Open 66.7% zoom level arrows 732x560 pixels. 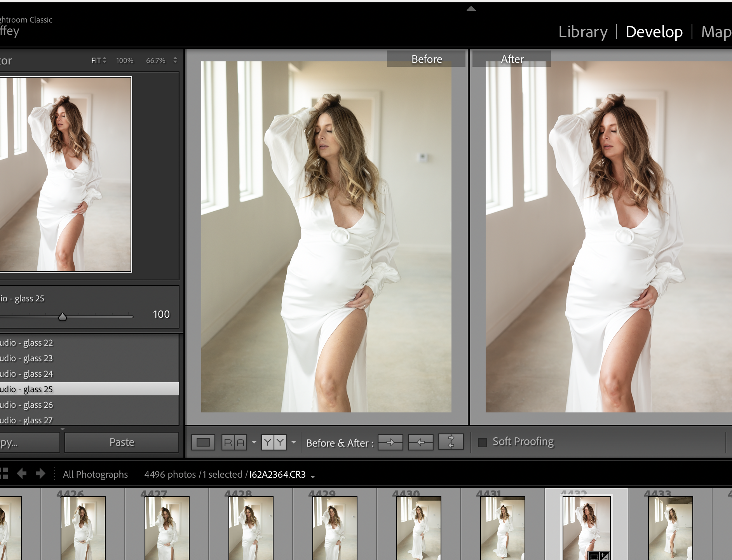175,60
